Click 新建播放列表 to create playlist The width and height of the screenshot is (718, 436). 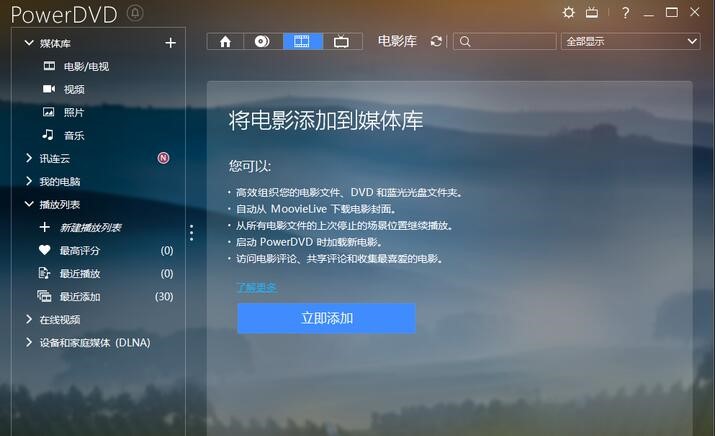(x=91, y=228)
